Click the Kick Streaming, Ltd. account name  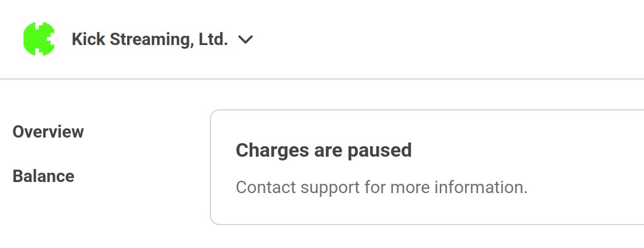150,39
